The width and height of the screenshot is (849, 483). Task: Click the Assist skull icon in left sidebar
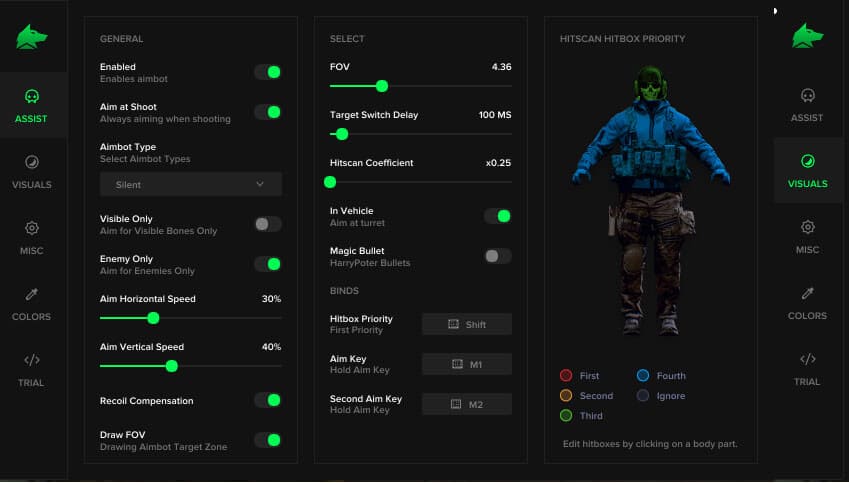(32, 97)
